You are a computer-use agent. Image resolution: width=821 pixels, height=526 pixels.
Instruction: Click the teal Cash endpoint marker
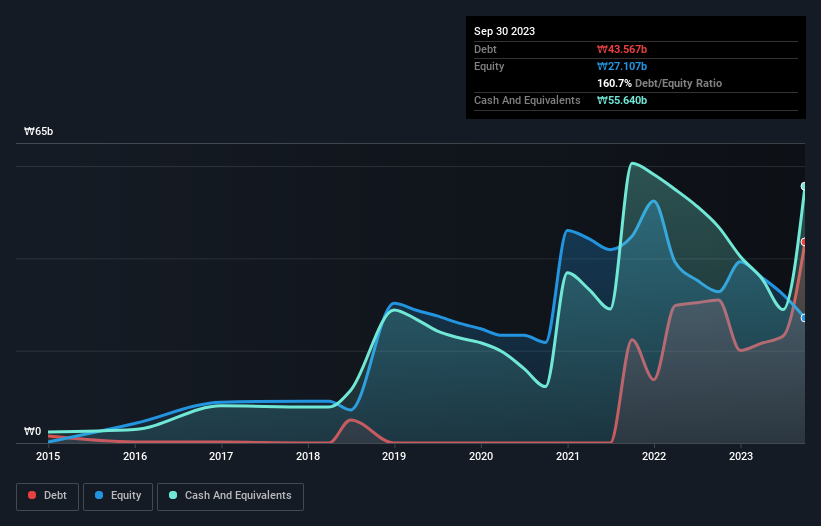(x=804, y=186)
